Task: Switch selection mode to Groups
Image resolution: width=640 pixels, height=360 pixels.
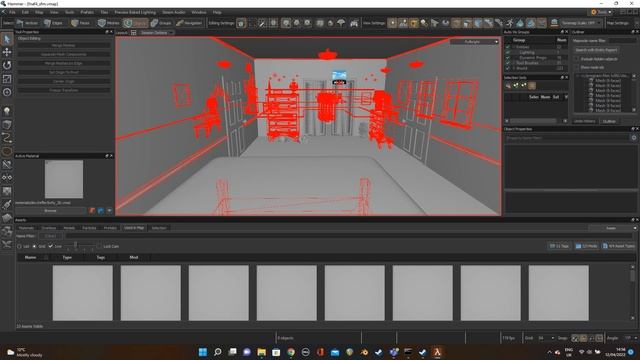Action: [161, 23]
